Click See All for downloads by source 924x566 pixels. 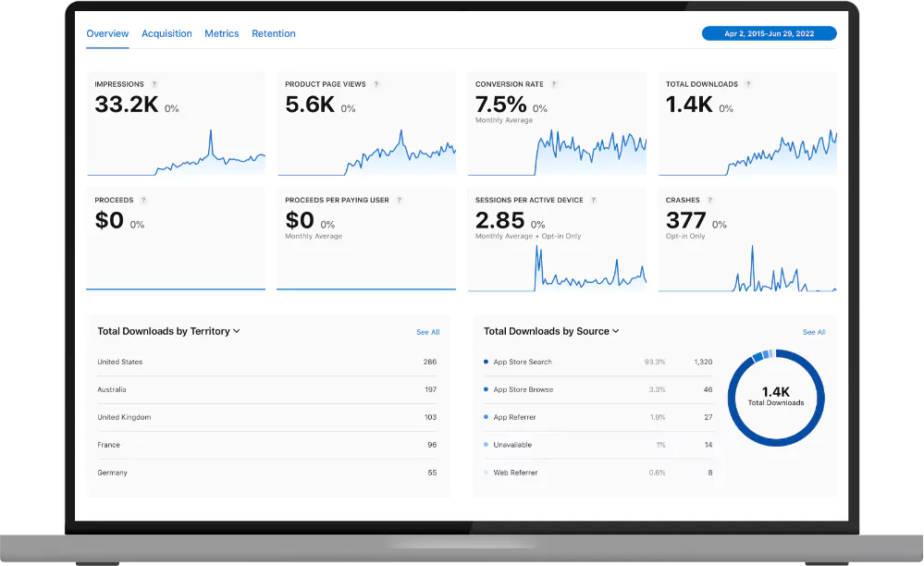tap(814, 331)
